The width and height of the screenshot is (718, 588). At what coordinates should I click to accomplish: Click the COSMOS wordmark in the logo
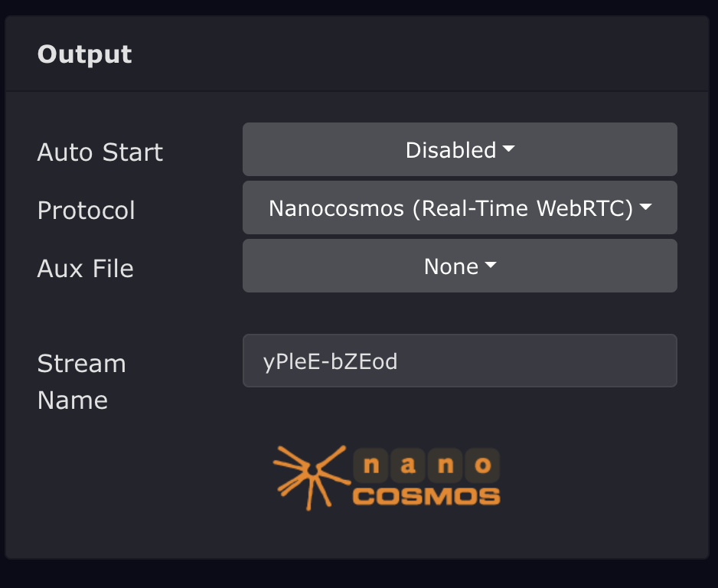[x=426, y=496]
